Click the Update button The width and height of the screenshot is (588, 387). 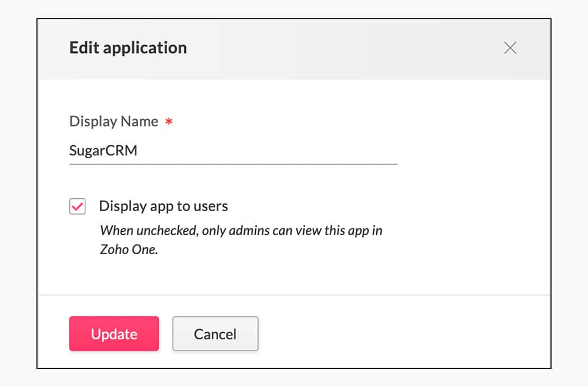click(x=114, y=333)
